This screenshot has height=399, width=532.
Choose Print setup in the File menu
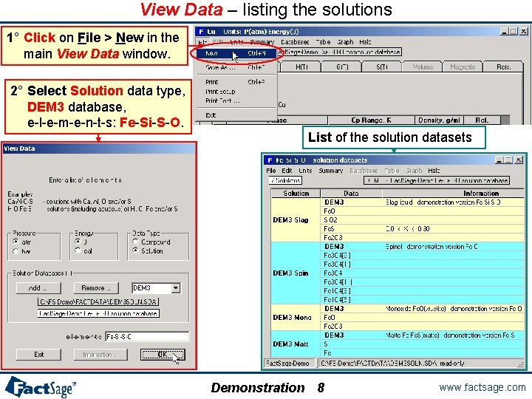236,92
